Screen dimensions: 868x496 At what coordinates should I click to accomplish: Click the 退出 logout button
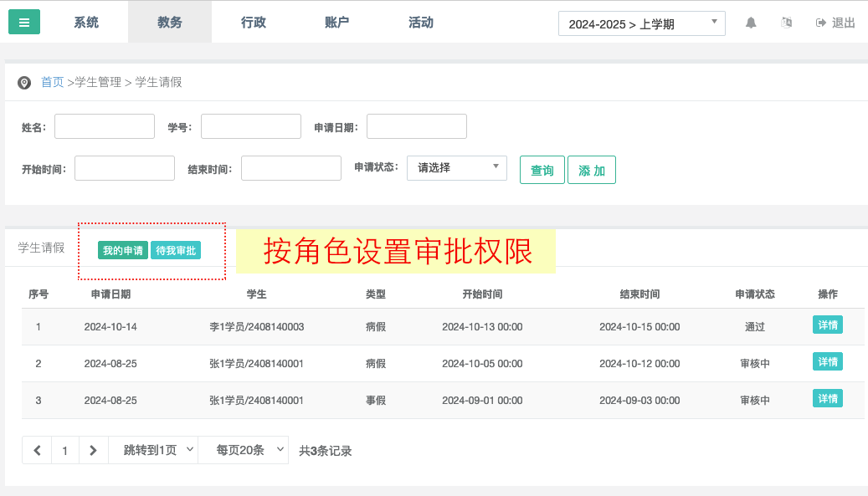tap(835, 23)
